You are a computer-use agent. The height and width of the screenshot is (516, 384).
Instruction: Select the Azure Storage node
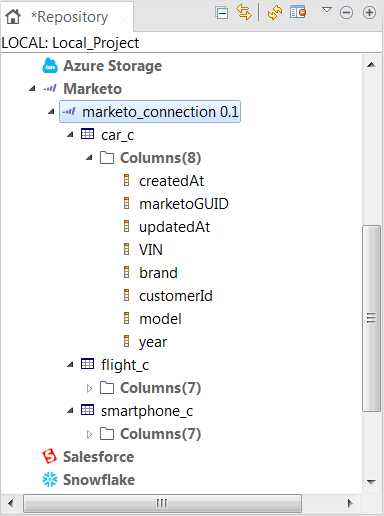113,66
